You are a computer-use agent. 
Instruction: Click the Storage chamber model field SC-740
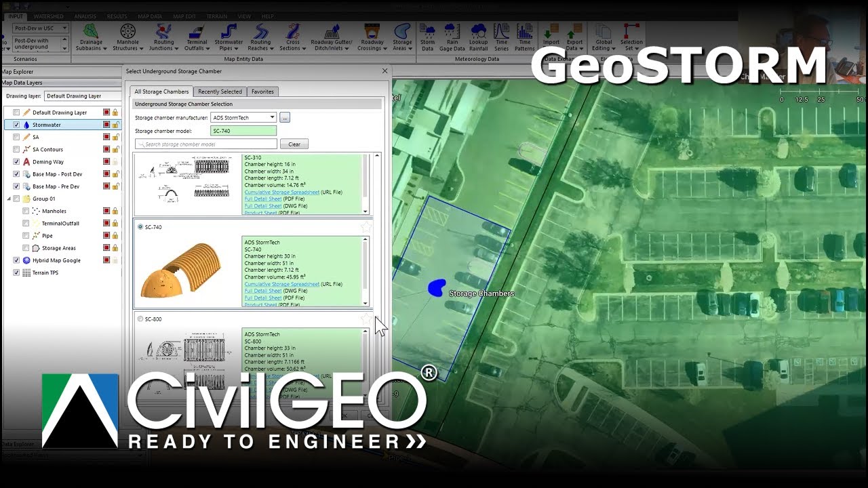click(x=243, y=131)
